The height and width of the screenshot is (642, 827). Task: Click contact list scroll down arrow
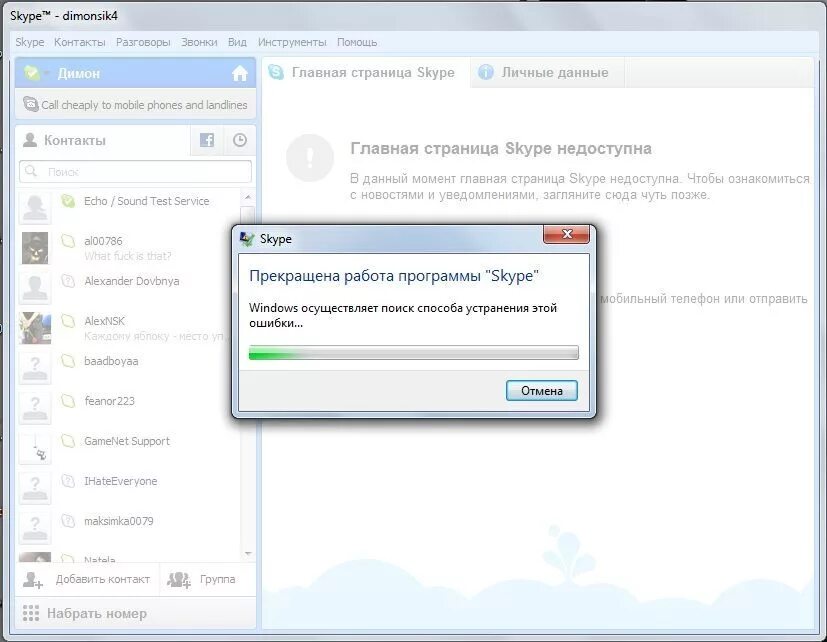click(248, 553)
